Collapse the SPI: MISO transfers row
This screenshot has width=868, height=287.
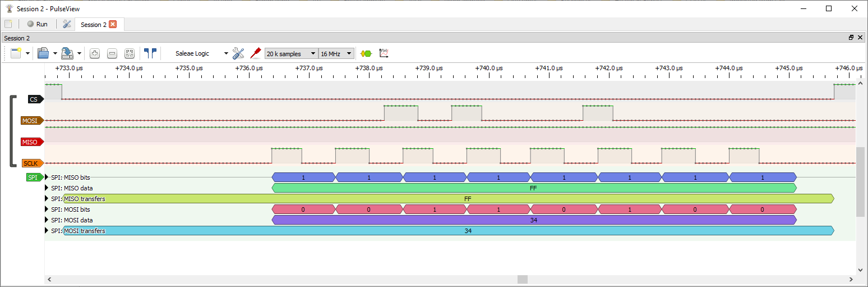[47, 199]
